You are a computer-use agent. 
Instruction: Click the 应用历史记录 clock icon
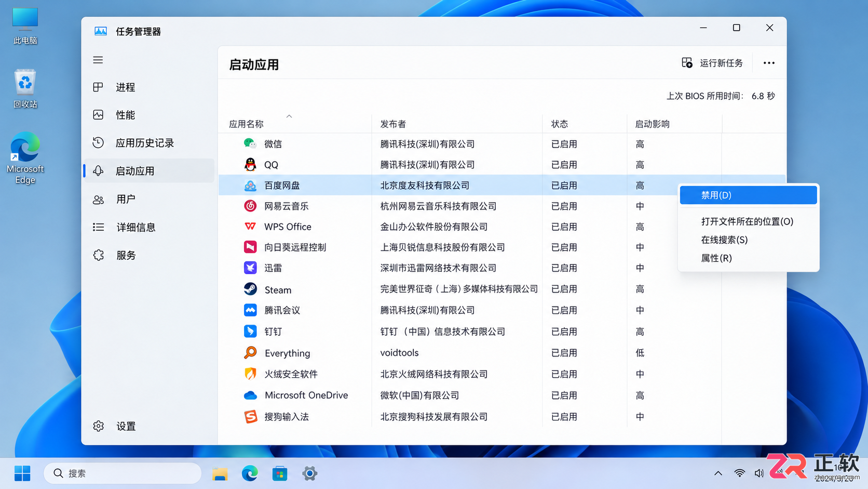point(98,142)
